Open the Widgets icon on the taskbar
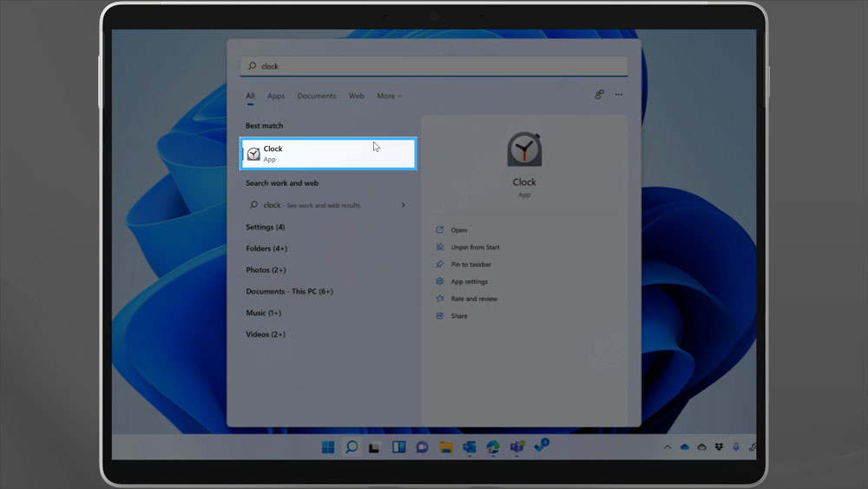This screenshot has width=868, height=489. click(398, 447)
